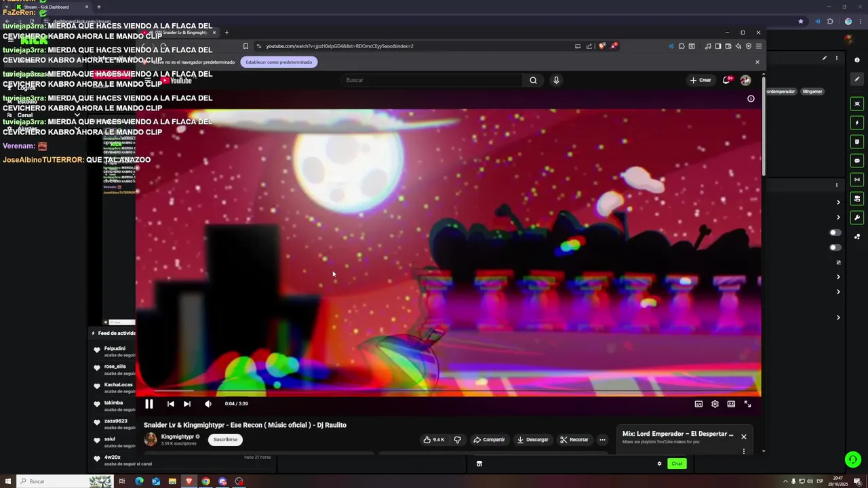Open the Kingmightypr channel avatar
868x488 pixels.
coord(151,439)
